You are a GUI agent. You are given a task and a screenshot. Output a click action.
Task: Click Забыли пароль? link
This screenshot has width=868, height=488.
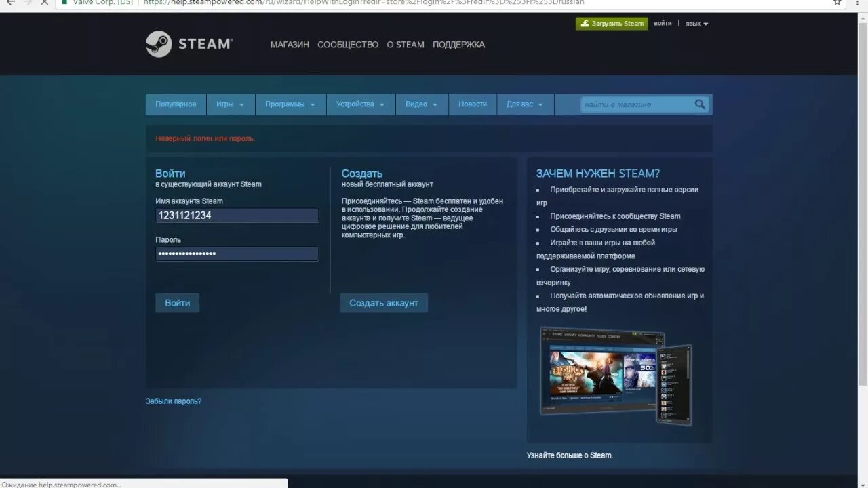pos(174,401)
